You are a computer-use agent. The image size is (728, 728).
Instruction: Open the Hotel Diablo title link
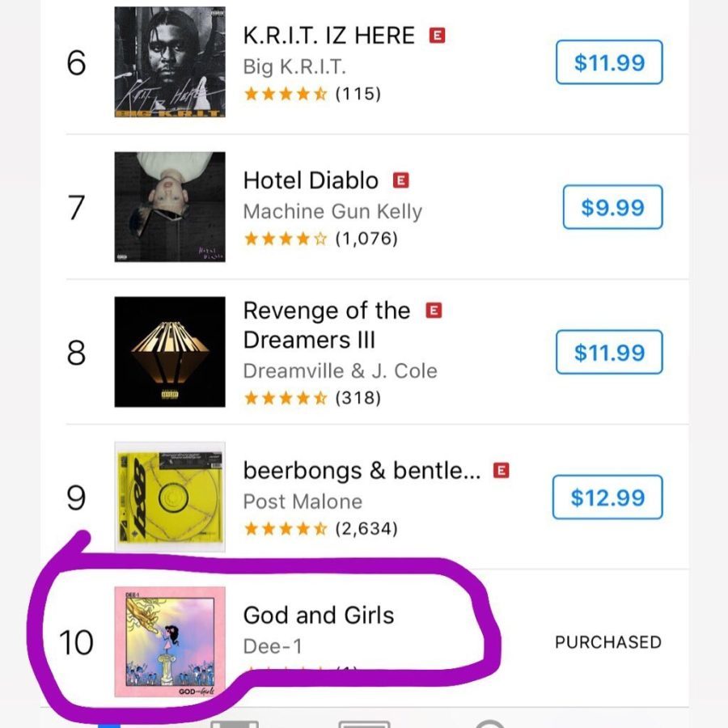pos(311,180)
